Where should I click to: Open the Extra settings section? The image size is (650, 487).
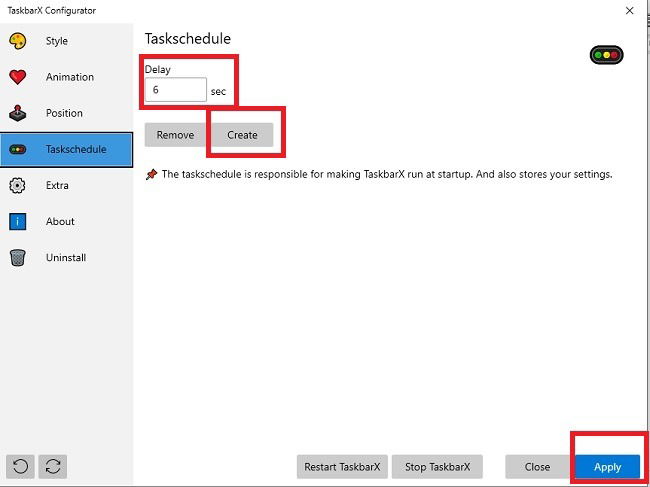pyautogui.click(x=57, y=185)
